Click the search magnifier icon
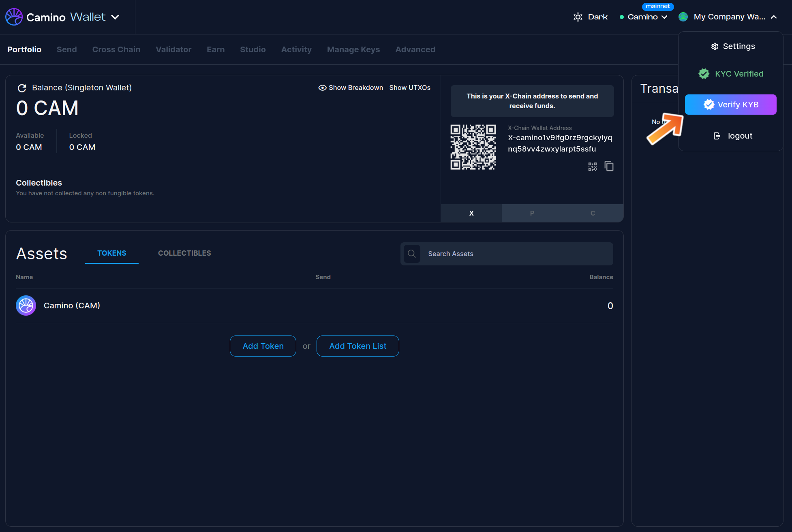Image resolution: width=792 pixels, height=532 pixels. [x=412, y=254]
